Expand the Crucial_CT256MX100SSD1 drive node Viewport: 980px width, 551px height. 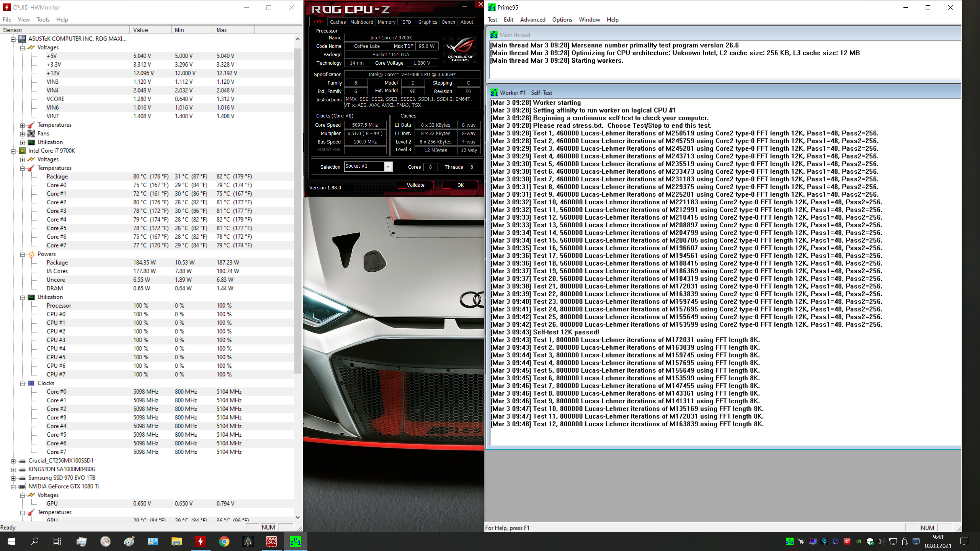(x=13, y=461)
